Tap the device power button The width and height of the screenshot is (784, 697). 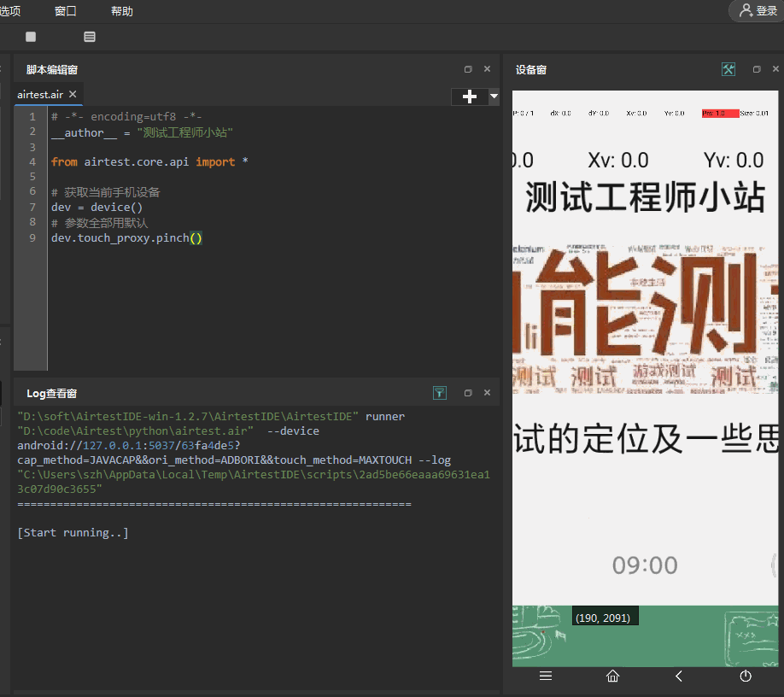click(x=746, y=676)
